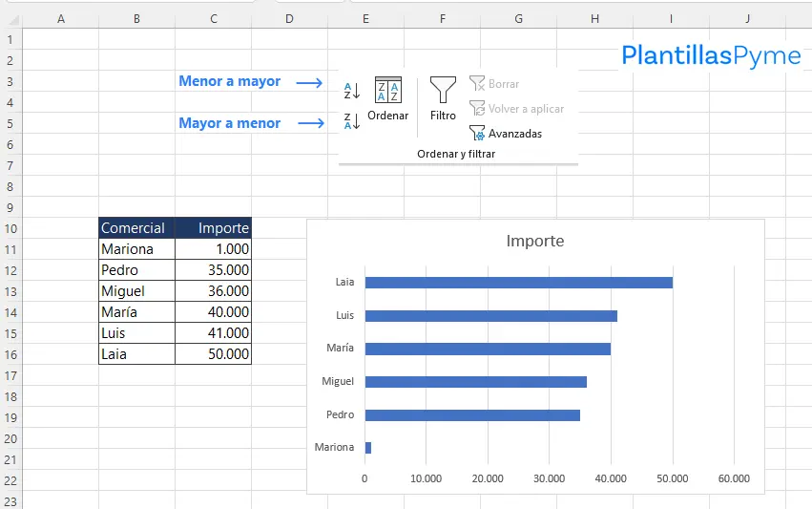Select the cell containing Pedro
Image resolution: width=812 pixels, height=509 pixels.
coord(136,270)
